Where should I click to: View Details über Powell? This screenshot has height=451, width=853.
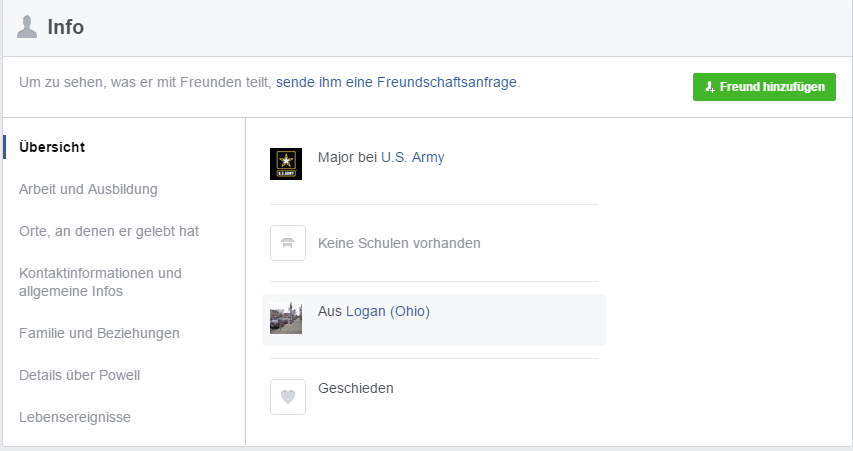(x=79, y=375)
